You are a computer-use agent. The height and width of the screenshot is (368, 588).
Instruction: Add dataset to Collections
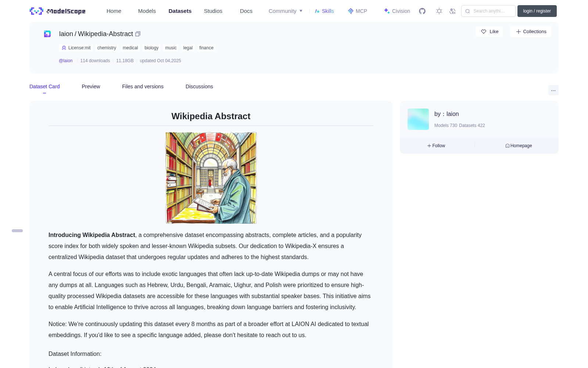click(x=531, y=32)
